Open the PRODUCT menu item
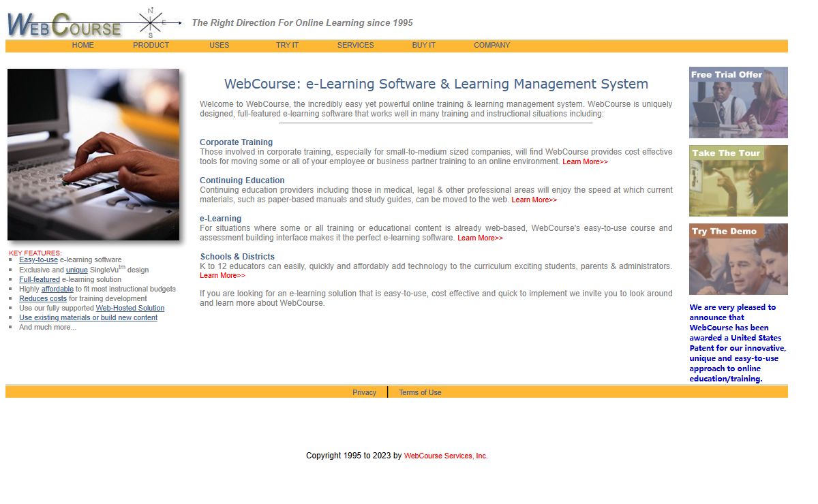 [x=151, y=45]
